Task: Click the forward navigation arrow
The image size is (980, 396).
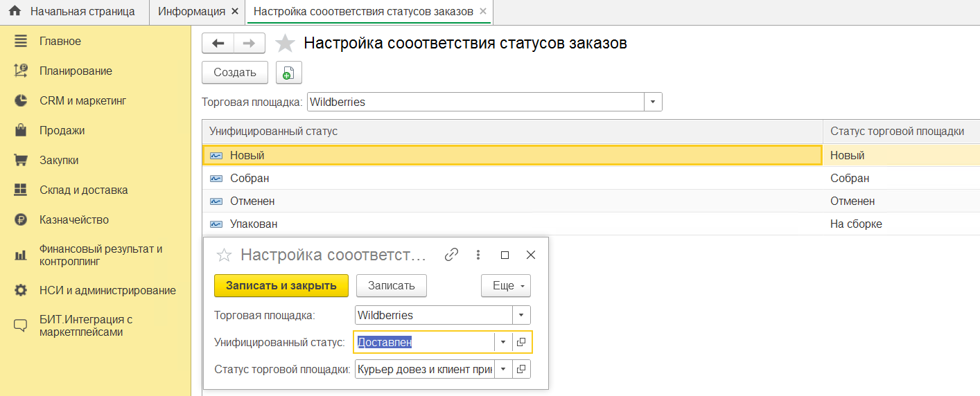Action: tap(250, 44)
